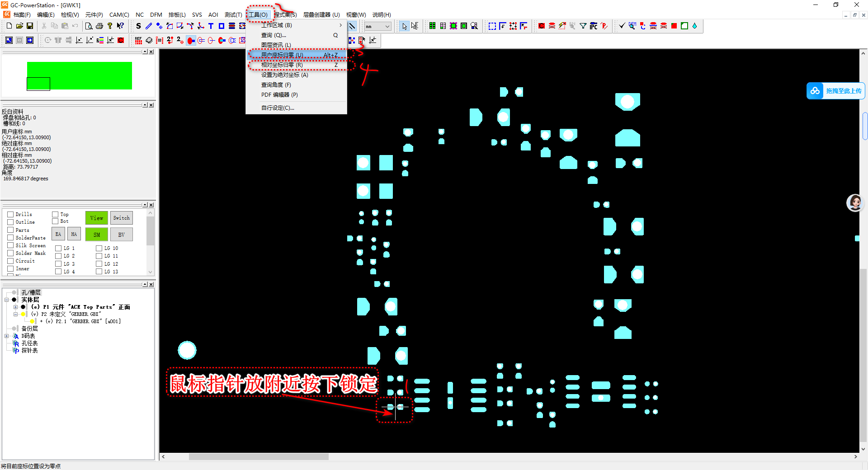Image resolution: width=868 pixels, height=470 pixels.
Task: Toggle the Drills checkbox
Action: click(10, 214)
